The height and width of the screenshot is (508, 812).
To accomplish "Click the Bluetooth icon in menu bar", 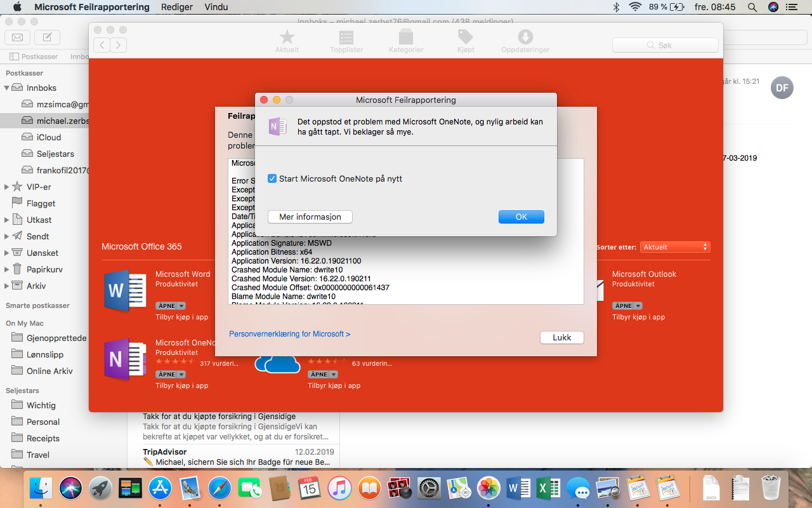I will (615, 7).
